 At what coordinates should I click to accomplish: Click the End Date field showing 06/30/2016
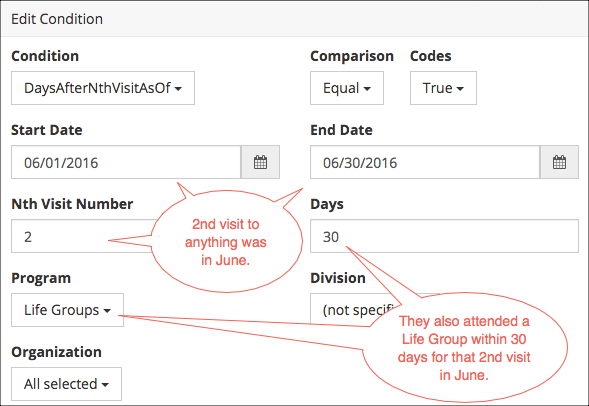coord(425,162)
